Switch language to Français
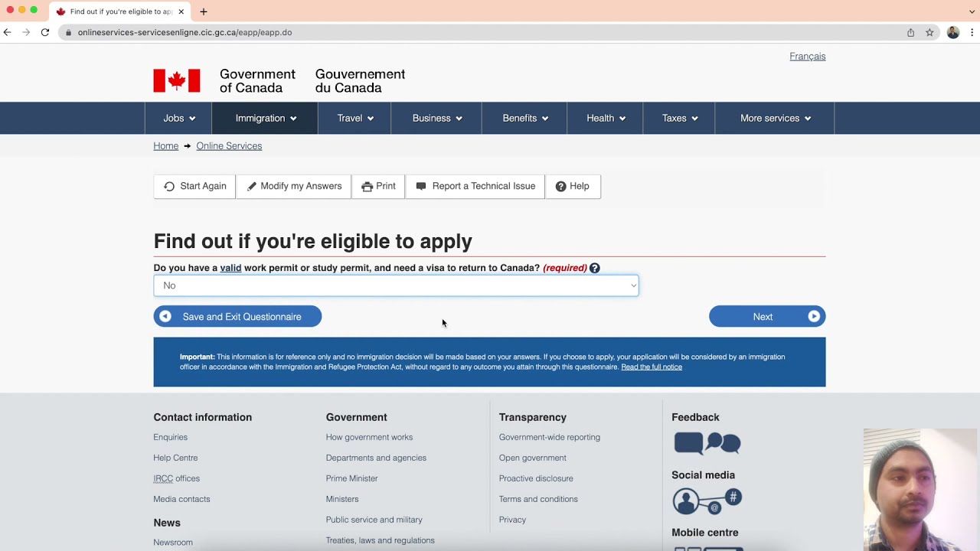Image resolution: width=980 pixels, height=551 pixels. click(x=807, y=57)
